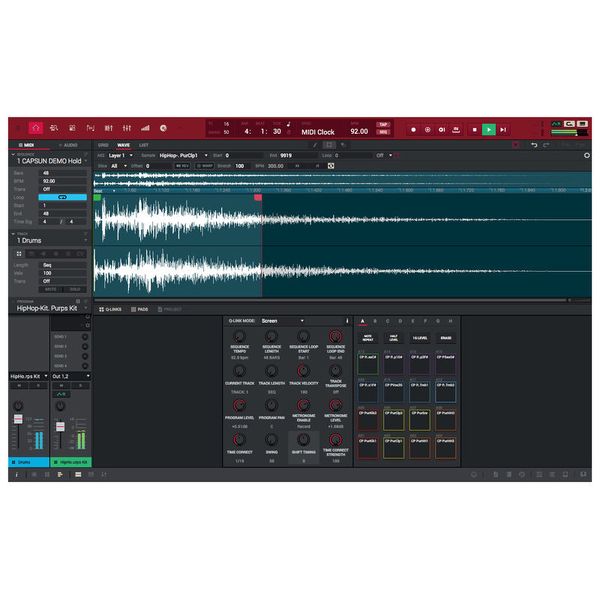Click the zoom-to-fit icon beside BPM field
The width and height of the screenshot is (600, 600).
331,166
